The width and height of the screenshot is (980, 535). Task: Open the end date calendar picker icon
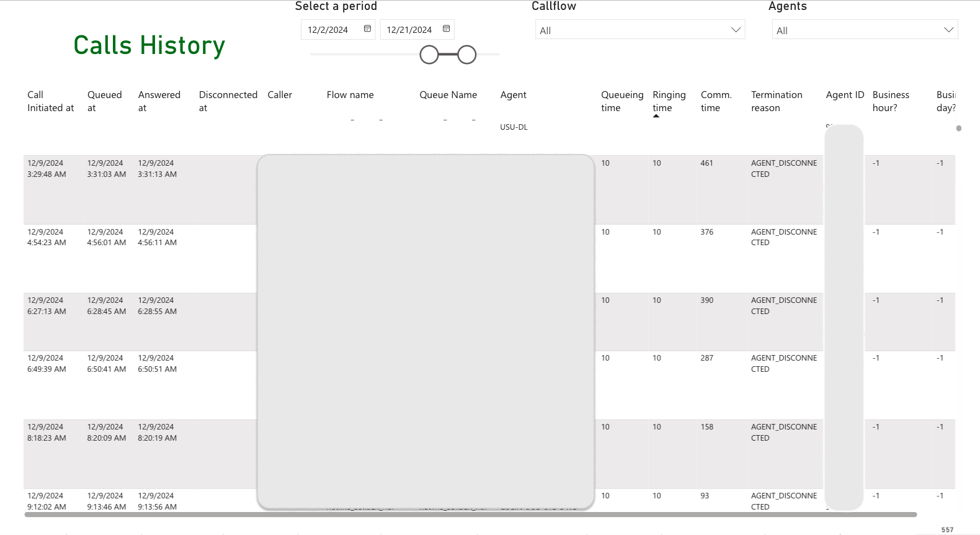[446, 29]
